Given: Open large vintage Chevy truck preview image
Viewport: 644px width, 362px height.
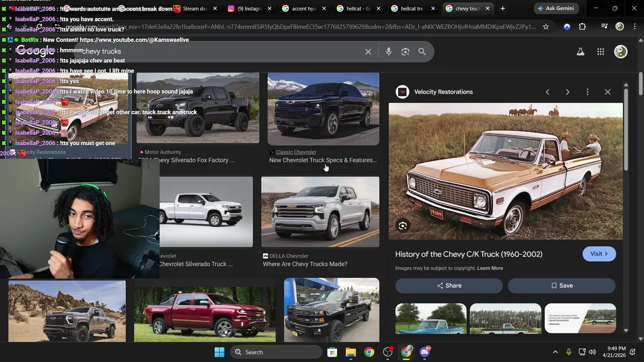Looking at the screenshot, I should [506, 171].
